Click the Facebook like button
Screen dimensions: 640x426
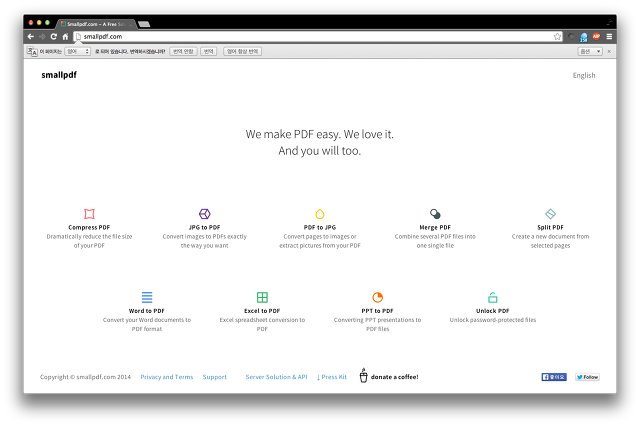pyautogui.click(x=554, y=377)
